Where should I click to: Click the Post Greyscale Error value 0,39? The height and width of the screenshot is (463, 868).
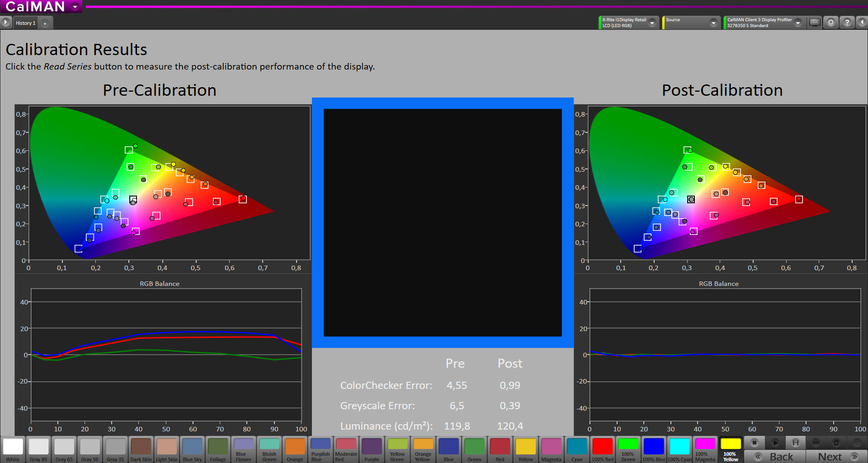510,406
